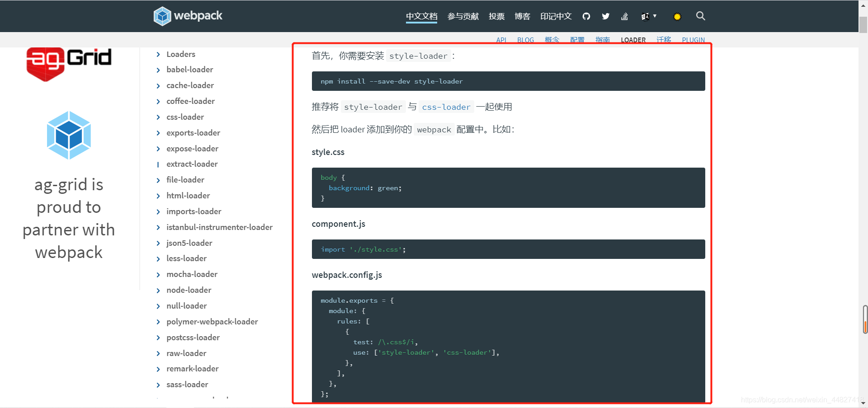Follow the css-loader link in article text
868x408 pixels.
(446, 107)
